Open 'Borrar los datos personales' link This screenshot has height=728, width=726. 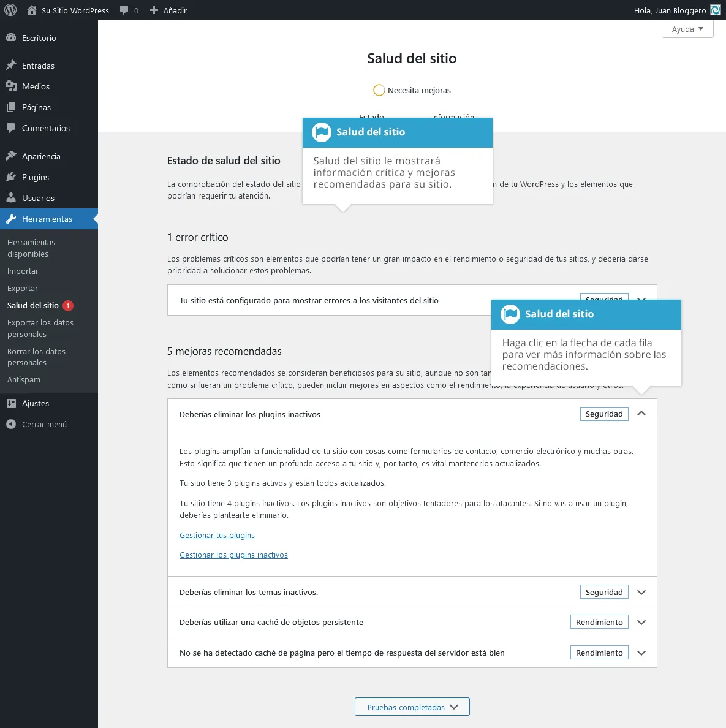(x=36, y=357)
